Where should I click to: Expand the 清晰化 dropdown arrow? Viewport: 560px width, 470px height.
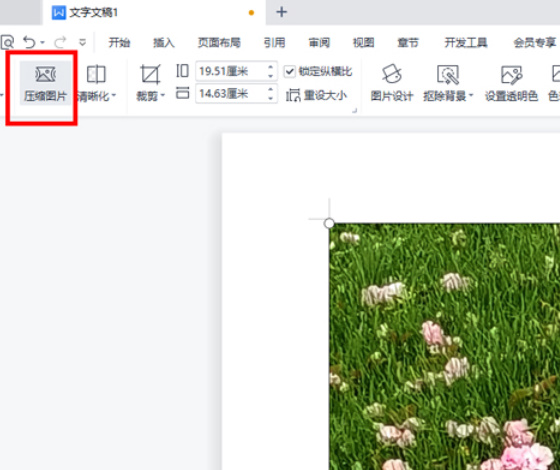coord(114,95)
